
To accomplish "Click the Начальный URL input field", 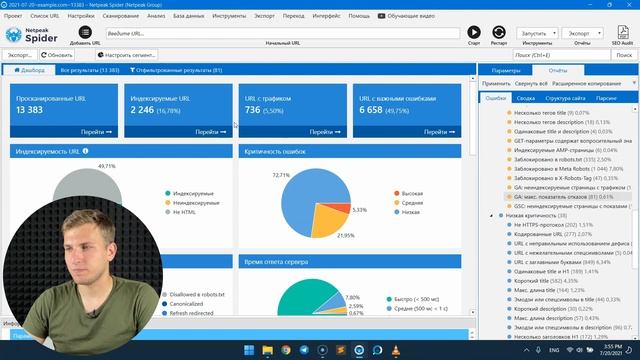I will coord(282,33).
